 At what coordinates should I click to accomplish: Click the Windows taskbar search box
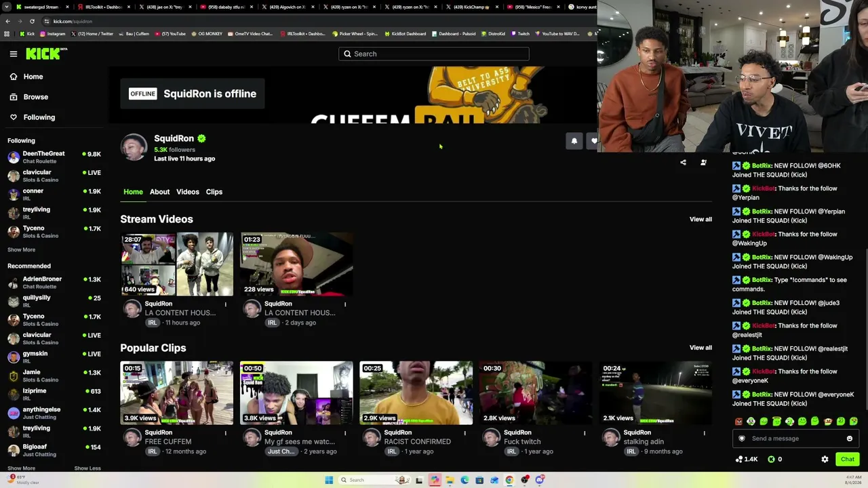[x=374, y=480]
